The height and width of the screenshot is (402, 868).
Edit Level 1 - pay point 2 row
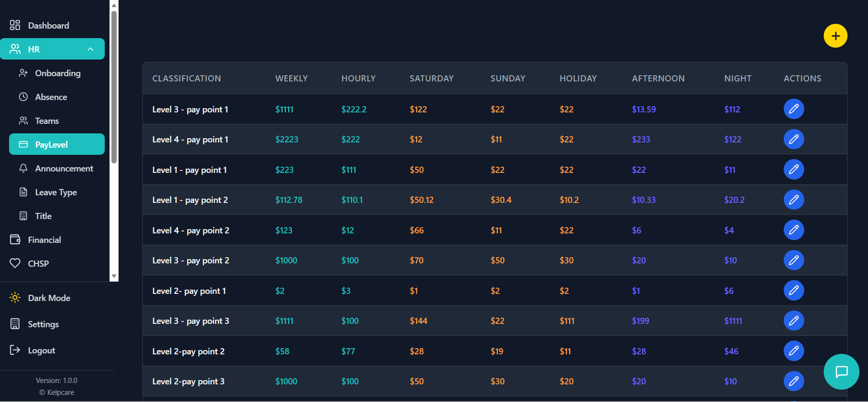click(794, 200)
